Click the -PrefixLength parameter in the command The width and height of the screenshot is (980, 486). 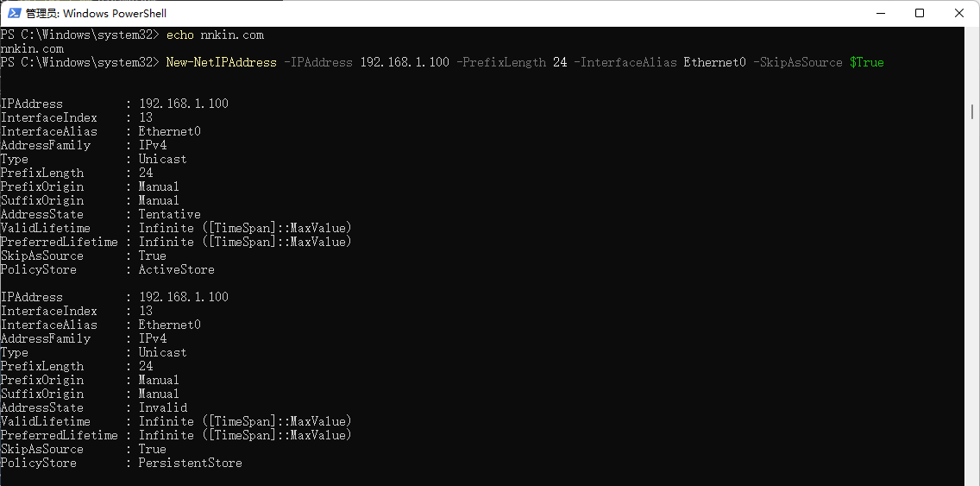click(x=501, y=62)
